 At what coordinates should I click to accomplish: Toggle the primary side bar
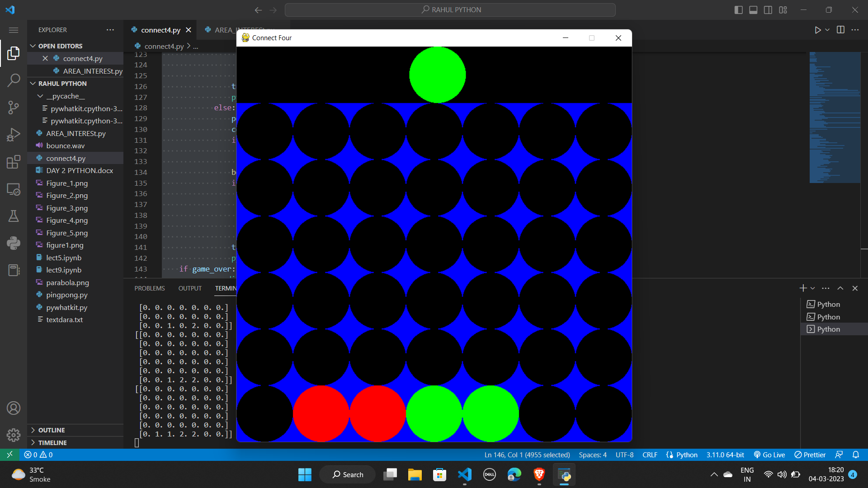click(x=739, y=9)
